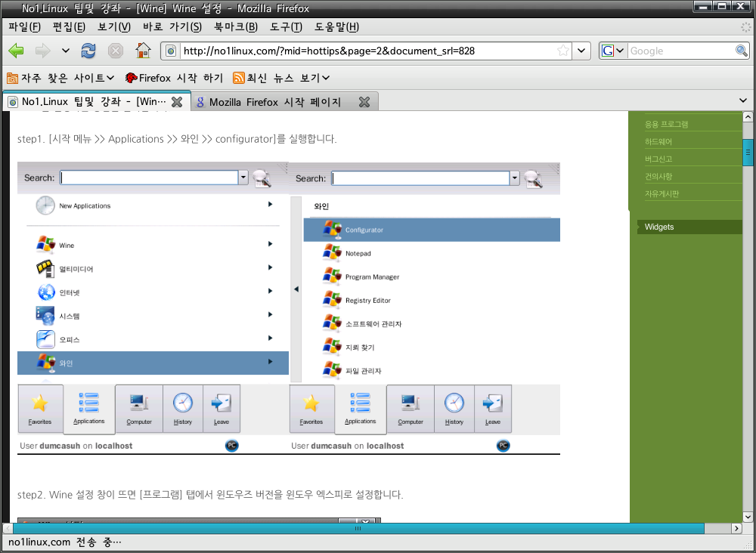The width and height of the screenshot is (756, 553).
Task: Click the horizontal scrollbar thumb
Action: [x=358, y=528]
